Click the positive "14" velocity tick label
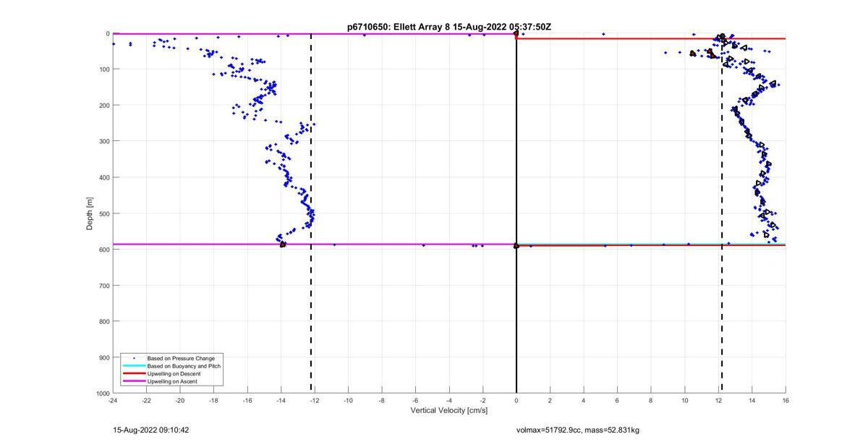The width and height of the screenshot is (868, 442). coord(752,400)
